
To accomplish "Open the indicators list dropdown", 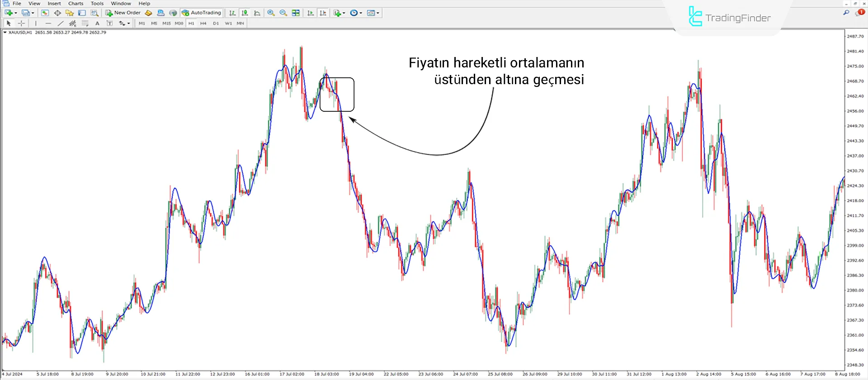I will point(344,13).
